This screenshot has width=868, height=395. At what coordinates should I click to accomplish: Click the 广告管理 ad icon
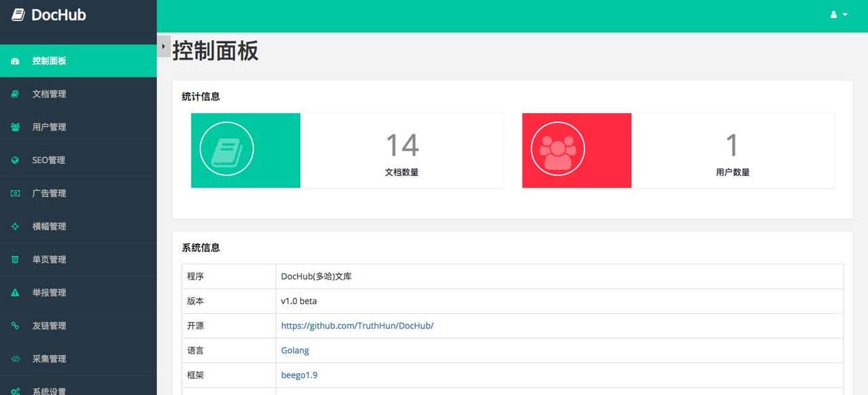pos(15,193)
